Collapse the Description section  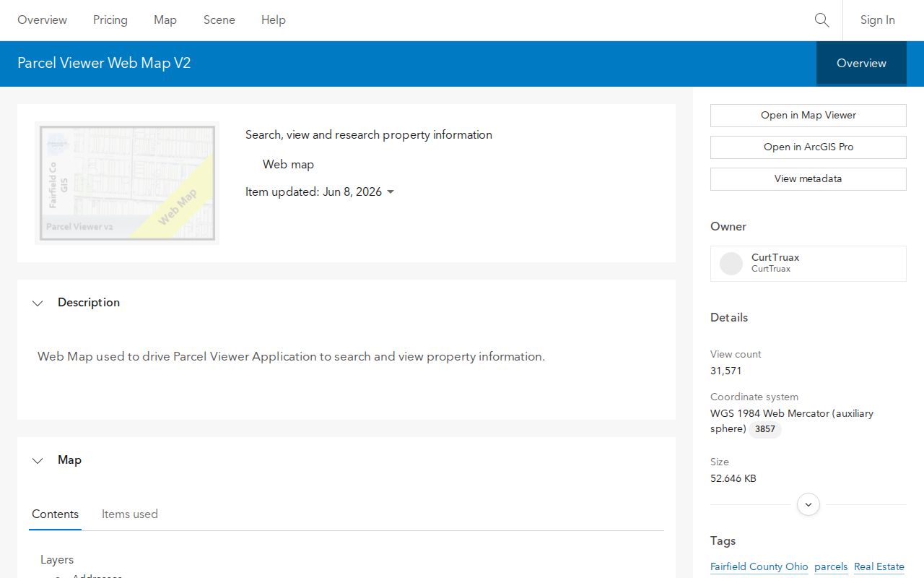[x=38, y=303]
